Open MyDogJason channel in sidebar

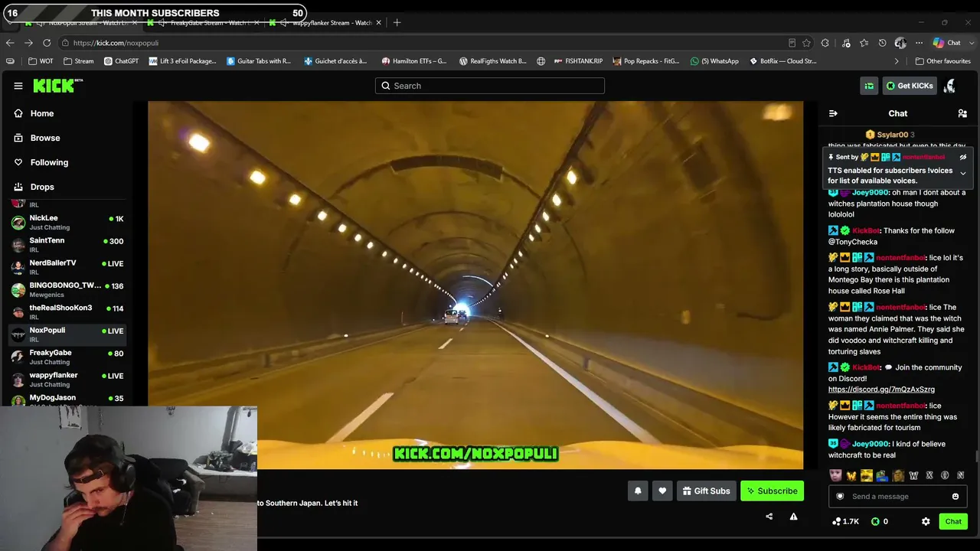click(x=67, y=399)
